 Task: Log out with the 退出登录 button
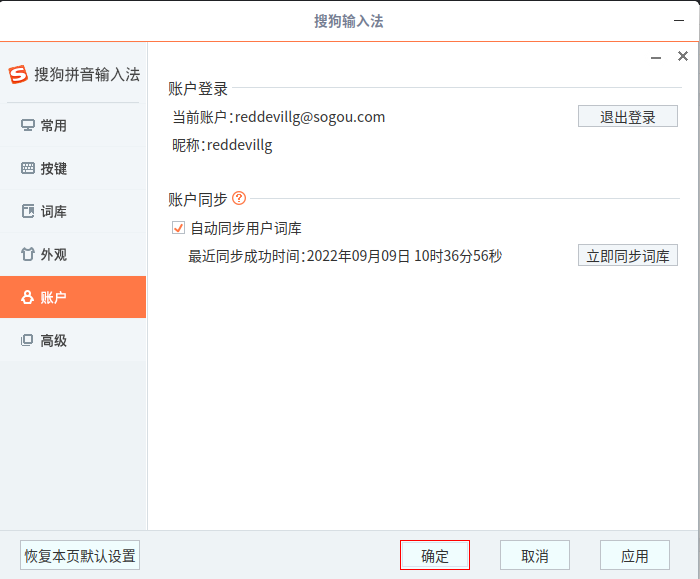click(628, 117)
